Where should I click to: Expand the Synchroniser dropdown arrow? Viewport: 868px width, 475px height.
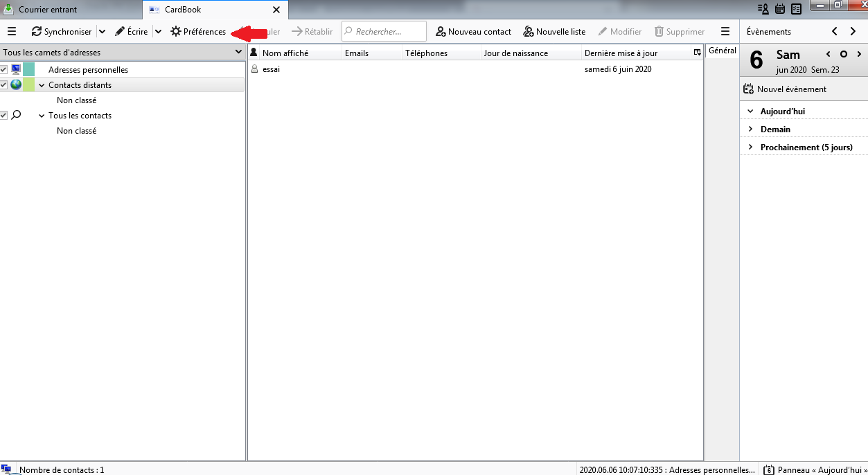point(102,32)
